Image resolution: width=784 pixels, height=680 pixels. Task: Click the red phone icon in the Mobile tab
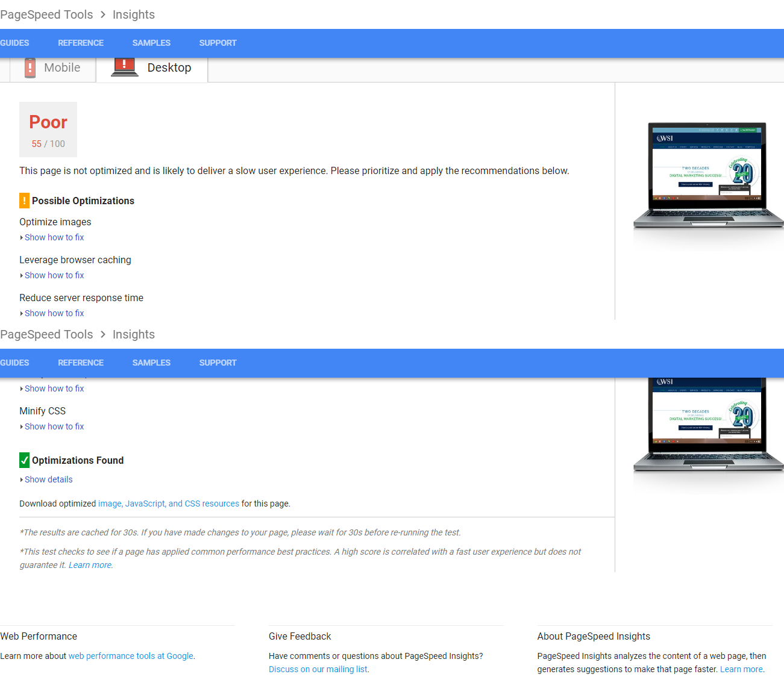click(x=30, y=68)
